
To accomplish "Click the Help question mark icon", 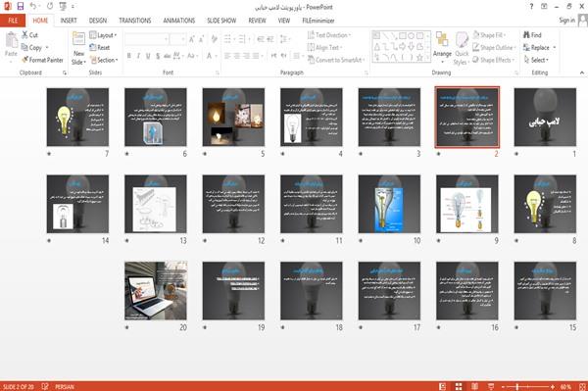I will 531,7.
